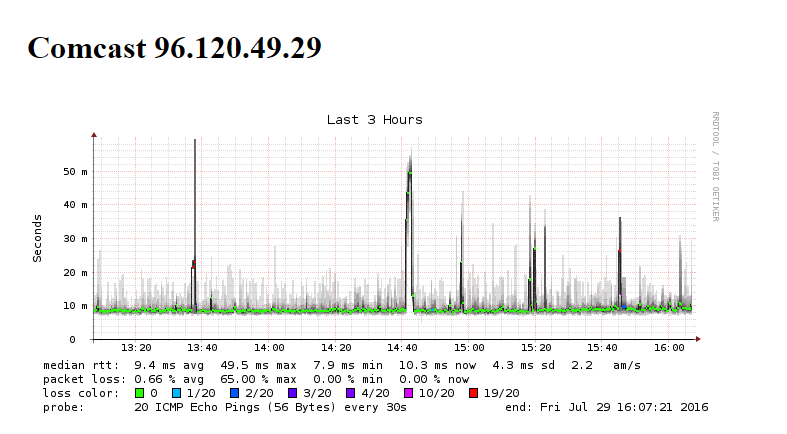The image size is (787, 434).
Task: Click the 'Last 3 Hours' graph title
Action: coord(374,120)
